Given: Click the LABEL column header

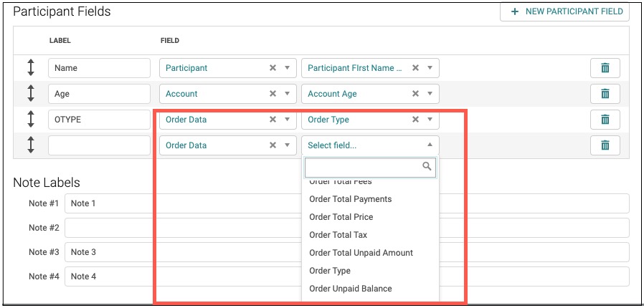Looking at the screenshot, I should click(x=60, y=41).
